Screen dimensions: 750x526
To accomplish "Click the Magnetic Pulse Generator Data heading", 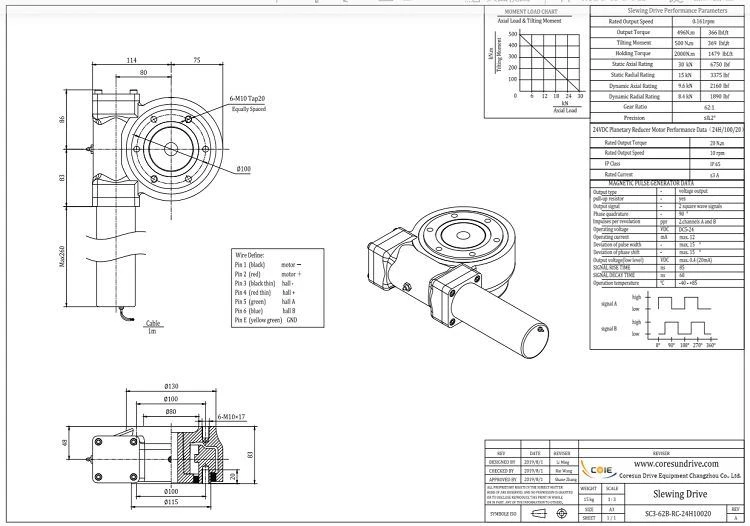I will [x=644, y=184].
